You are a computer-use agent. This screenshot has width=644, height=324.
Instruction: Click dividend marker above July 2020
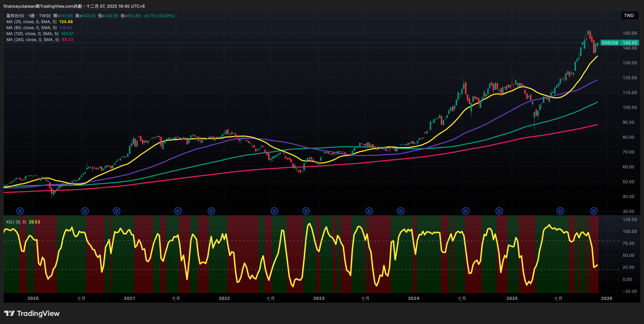click(x=85, y=211)
